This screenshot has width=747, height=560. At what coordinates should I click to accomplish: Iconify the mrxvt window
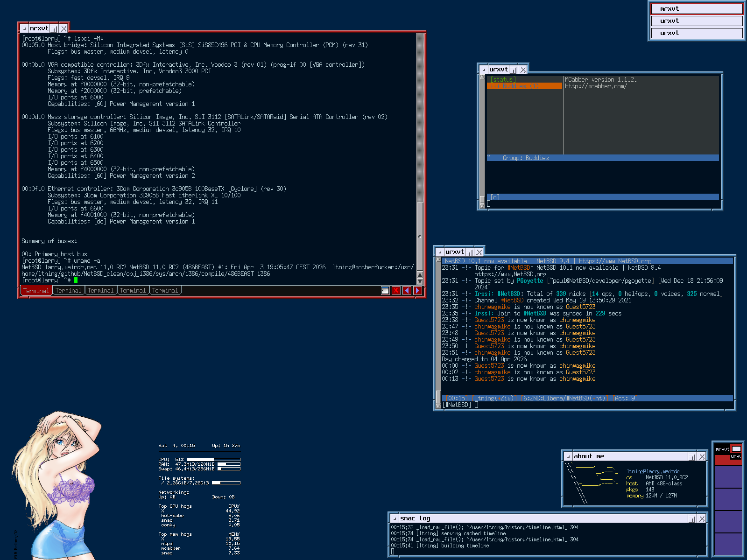[x=55, y=29]
